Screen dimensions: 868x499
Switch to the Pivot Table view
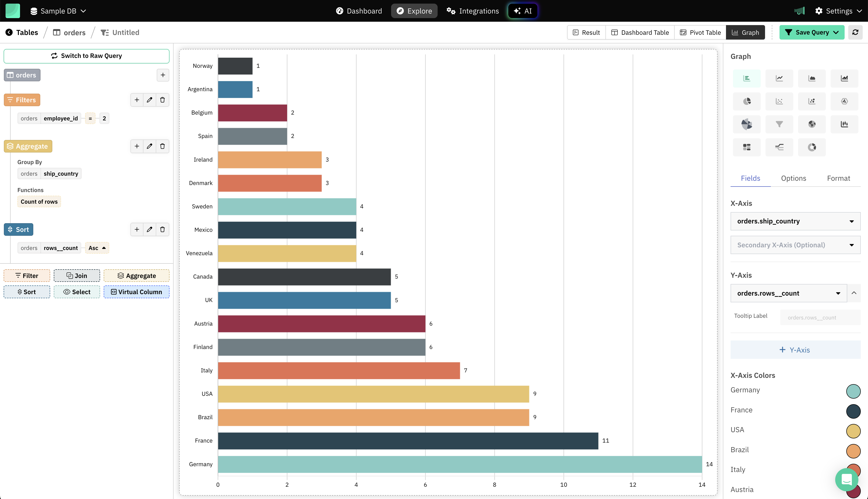point(700,32)
